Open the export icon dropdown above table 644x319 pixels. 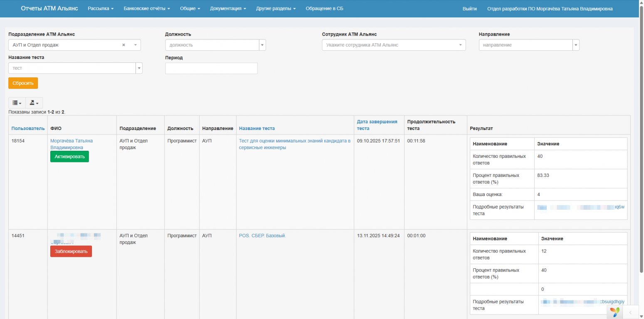[x=34, y=103]
